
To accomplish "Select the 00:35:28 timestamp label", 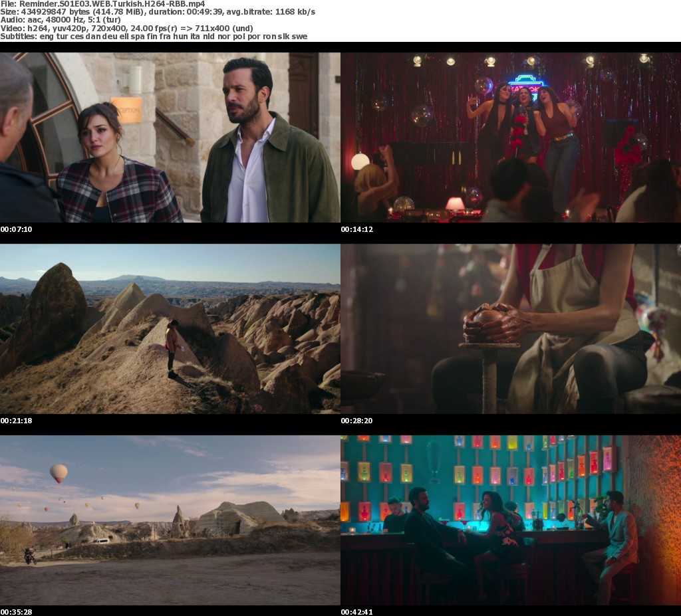I will [x=16, y=611].
